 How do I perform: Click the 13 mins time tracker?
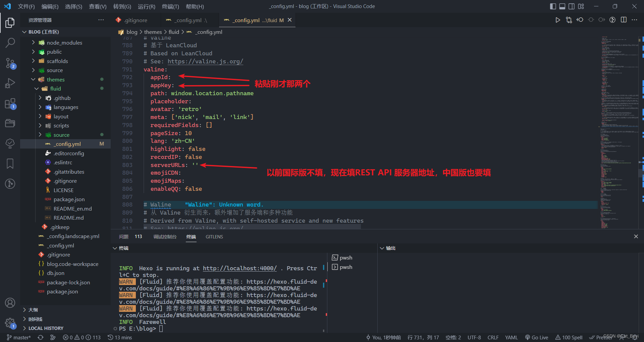(120, 337)
